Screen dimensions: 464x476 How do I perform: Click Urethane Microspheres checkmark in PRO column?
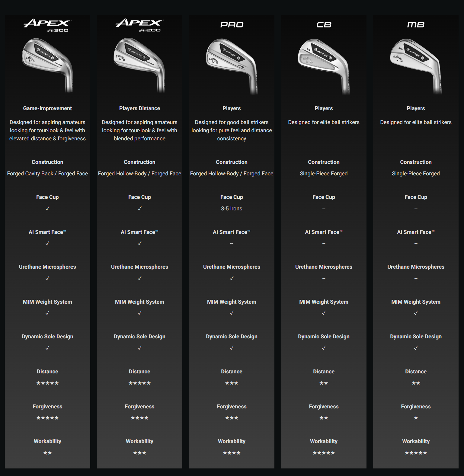tap(232, 278)
